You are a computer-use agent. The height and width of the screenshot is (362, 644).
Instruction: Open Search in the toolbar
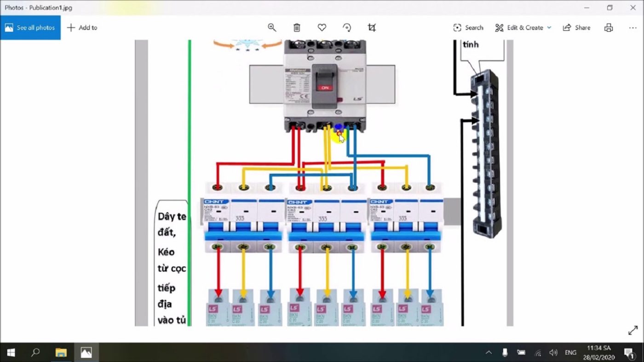coord(468,28)
